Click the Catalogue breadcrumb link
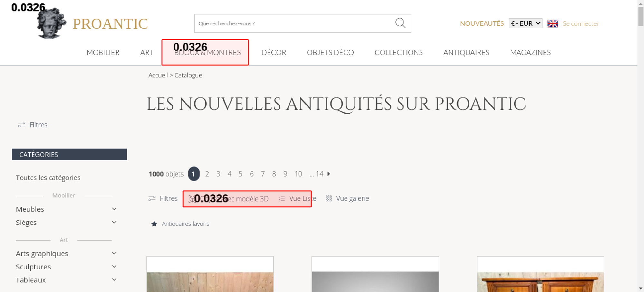Image resolution: width=644 pixels, height=292 pixels. (x=188, y=75)
